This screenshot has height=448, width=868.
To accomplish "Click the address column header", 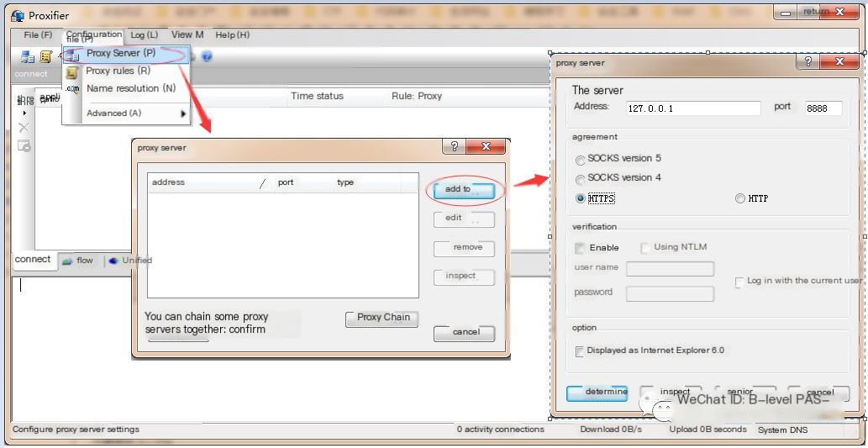I will 210,182.
